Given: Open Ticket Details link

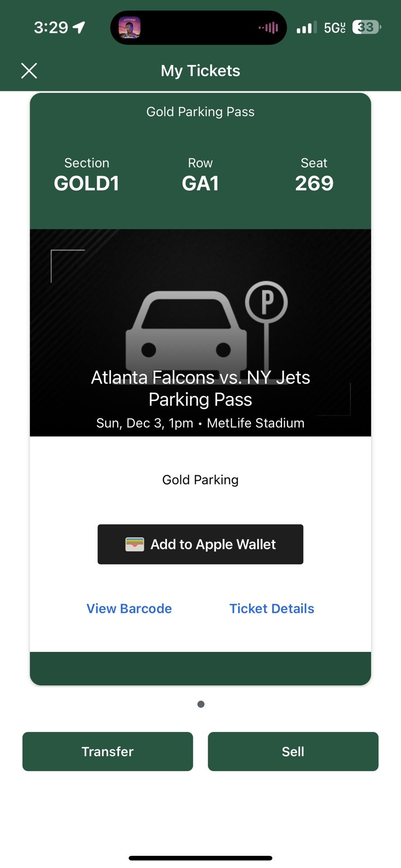Looking at the screenshot, I should [x=272, y=609].
